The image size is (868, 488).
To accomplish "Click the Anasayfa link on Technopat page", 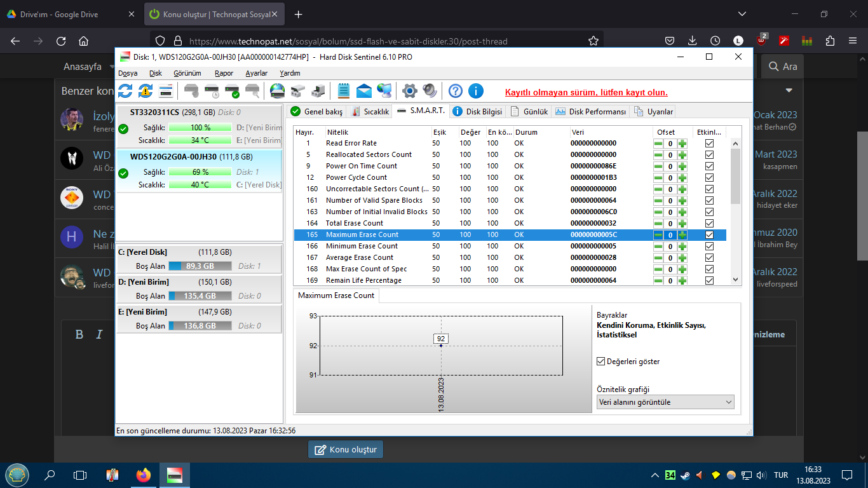I will pyautogui.click(x=83, y=66).
